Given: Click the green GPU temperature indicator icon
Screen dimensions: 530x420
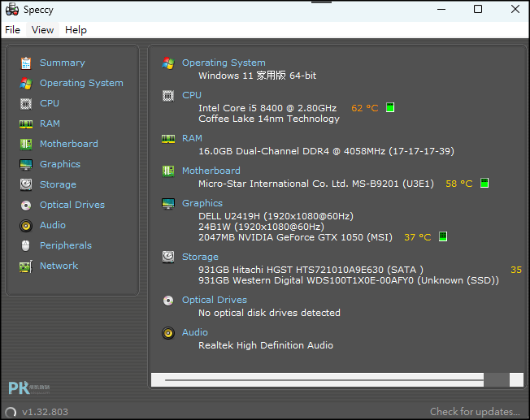Looking at the screenshot, I should 443,236.
